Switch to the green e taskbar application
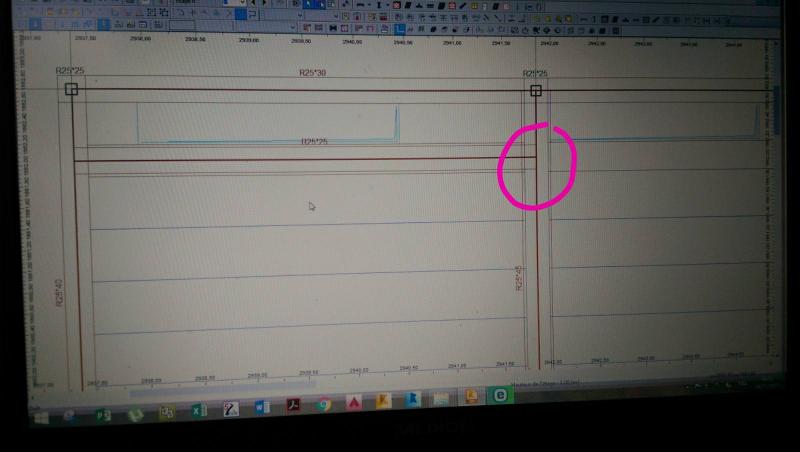This screenshot has height=452, width=800. (501, 395)
